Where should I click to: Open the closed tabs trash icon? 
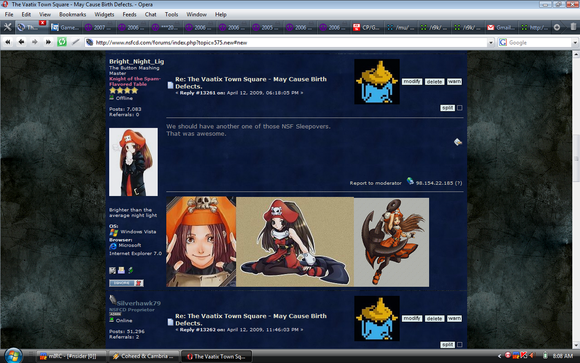[x=573, y=27]
